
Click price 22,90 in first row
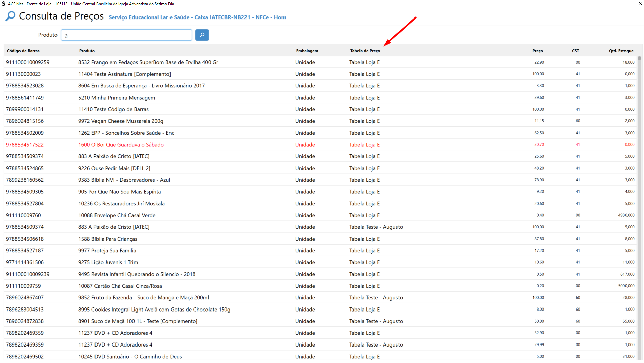tap(539, 62)
